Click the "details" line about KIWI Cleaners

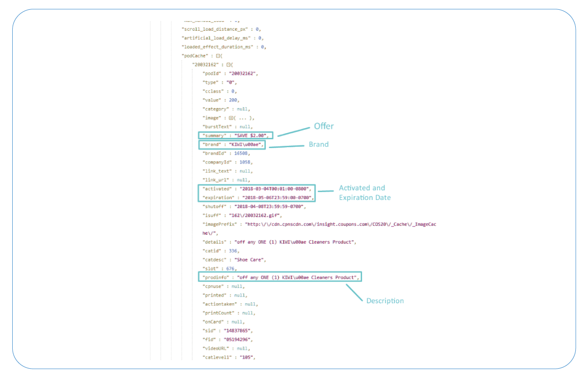280,242
